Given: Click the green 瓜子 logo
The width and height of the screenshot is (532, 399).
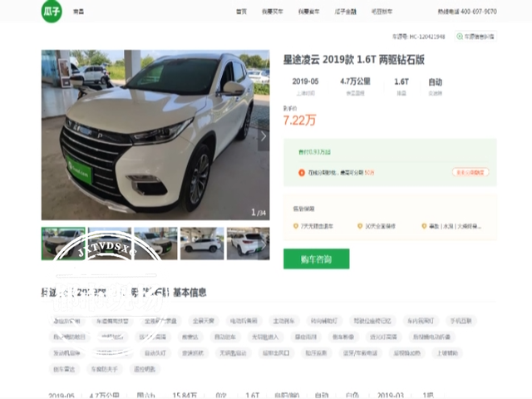Looking at the screenshot, I should coord(52,11).
